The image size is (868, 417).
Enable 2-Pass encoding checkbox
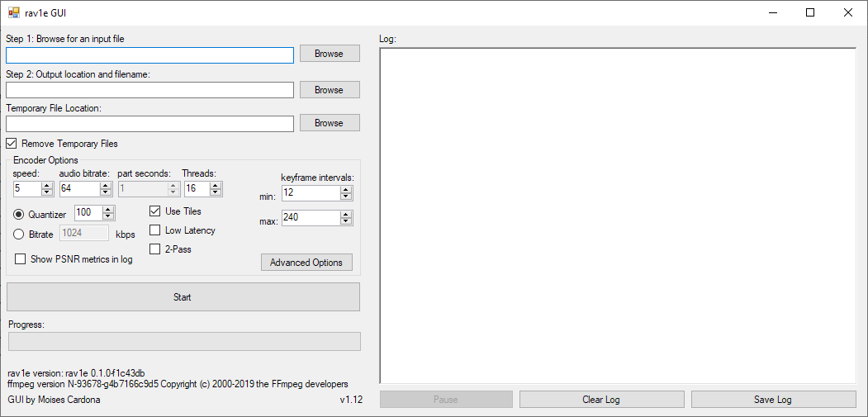point(154,249)
